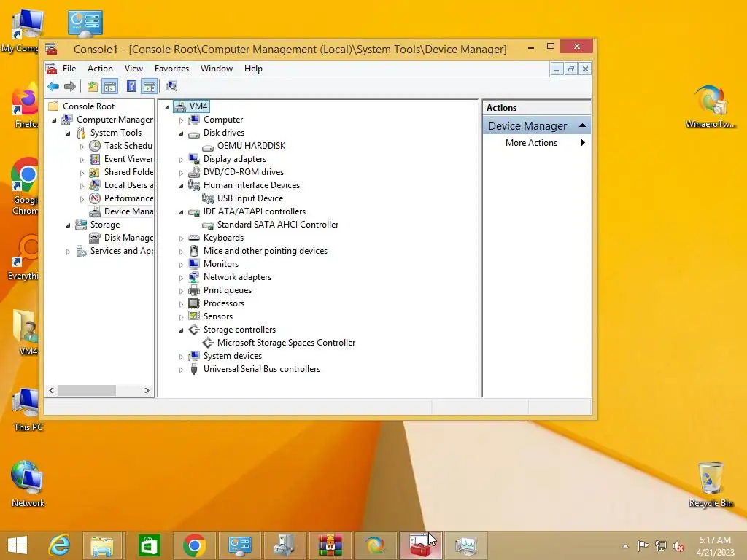Click the Event Viewer icon in tree
The width and height of the screenshot is (747, 560).
coord(95,159)
